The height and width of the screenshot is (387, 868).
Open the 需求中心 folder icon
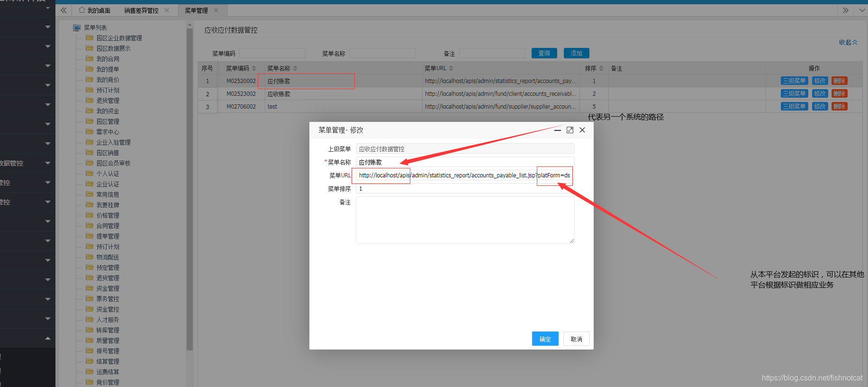90,131
